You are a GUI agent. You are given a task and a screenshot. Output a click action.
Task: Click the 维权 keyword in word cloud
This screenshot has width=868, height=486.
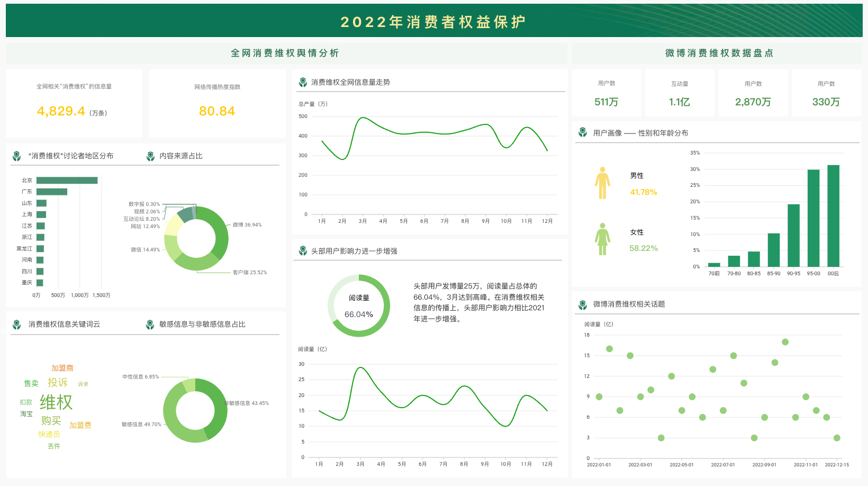pos(56,402)
